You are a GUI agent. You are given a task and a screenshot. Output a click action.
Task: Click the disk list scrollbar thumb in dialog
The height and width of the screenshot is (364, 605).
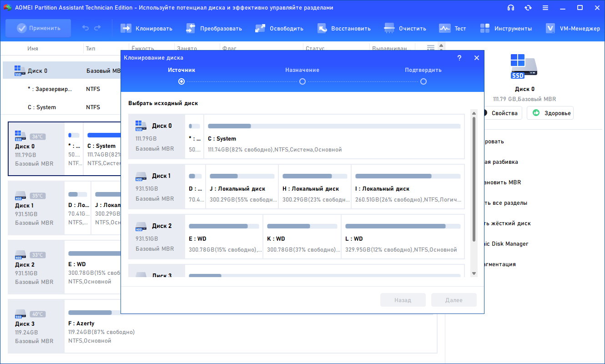point(474,179)
